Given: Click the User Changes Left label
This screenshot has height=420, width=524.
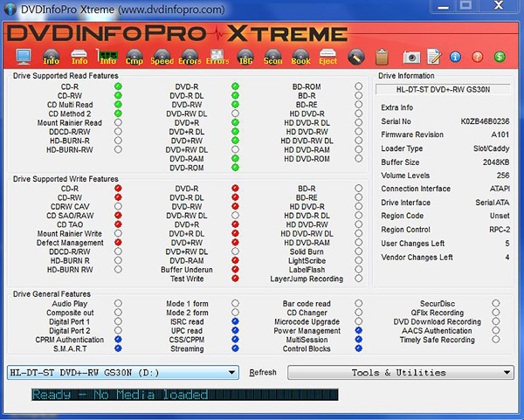Looking at the screenshot, I should point(413,244).
